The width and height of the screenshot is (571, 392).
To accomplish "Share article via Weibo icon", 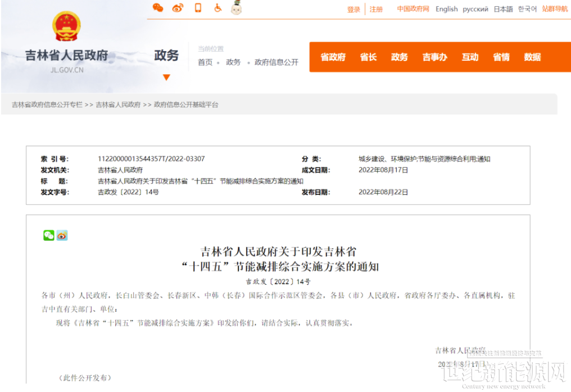I will point(62,235).
